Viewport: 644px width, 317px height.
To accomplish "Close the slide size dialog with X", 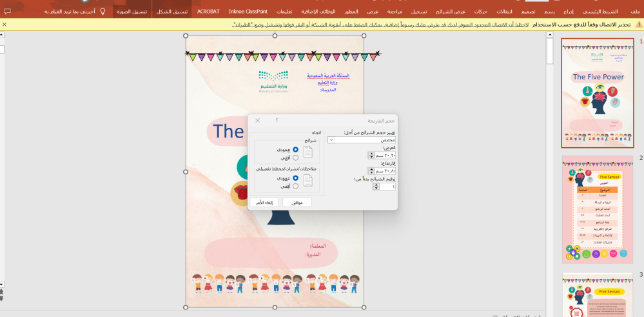I will (258, 120).
